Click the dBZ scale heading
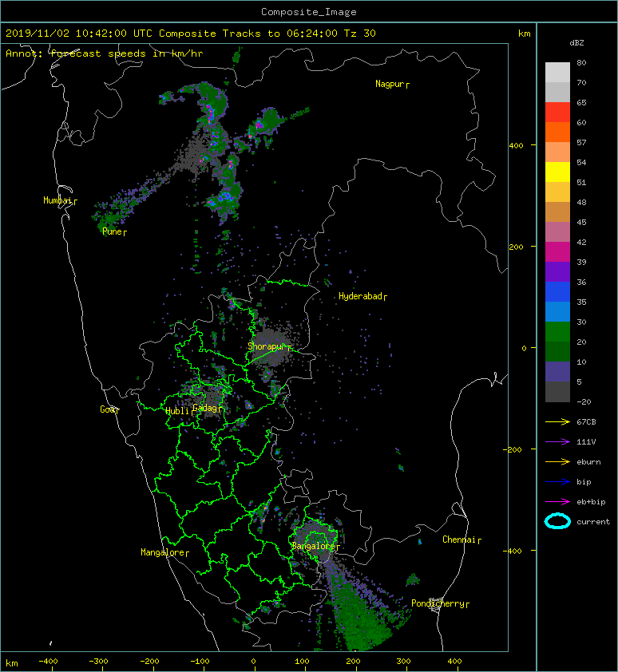Image resolution: width=618 pixels, height=672 pixels. click(x=576, y=43)
